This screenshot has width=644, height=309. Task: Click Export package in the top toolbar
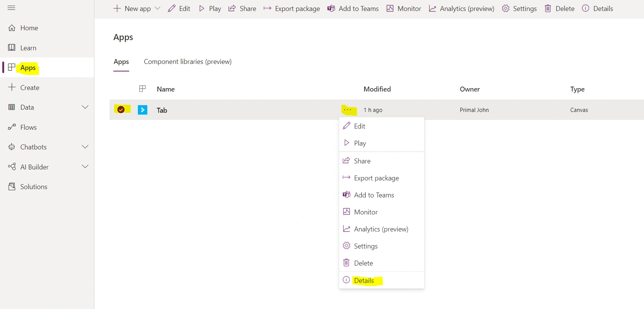pos(292,9)
